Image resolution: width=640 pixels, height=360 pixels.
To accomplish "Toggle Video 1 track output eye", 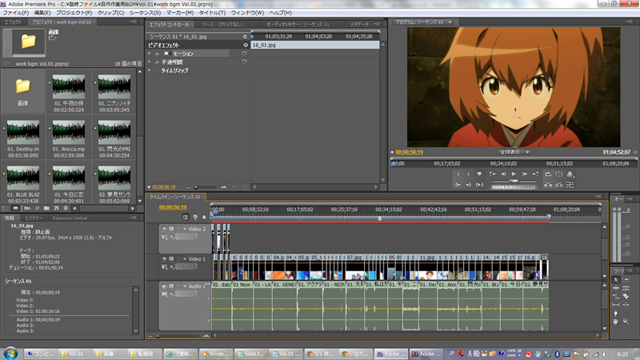I will click(164, 259).
